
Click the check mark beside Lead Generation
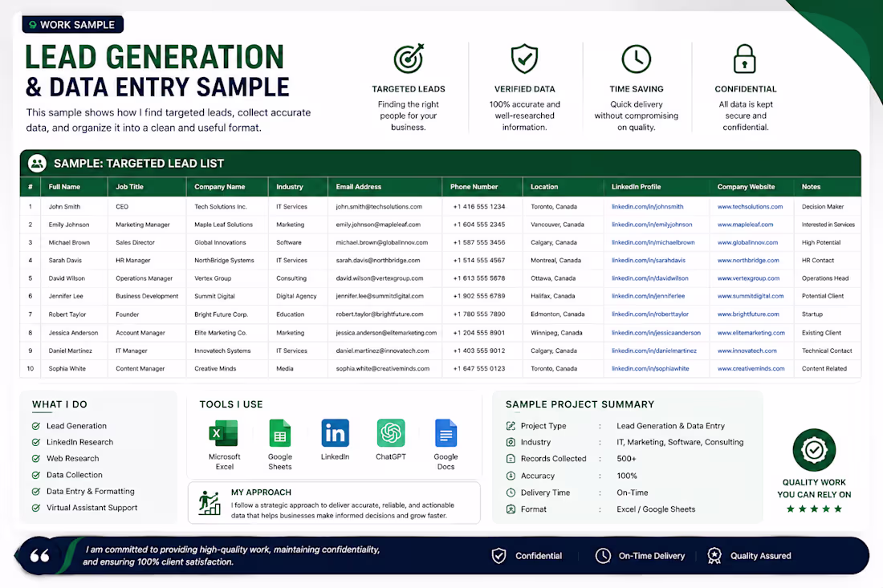(36, 426)
